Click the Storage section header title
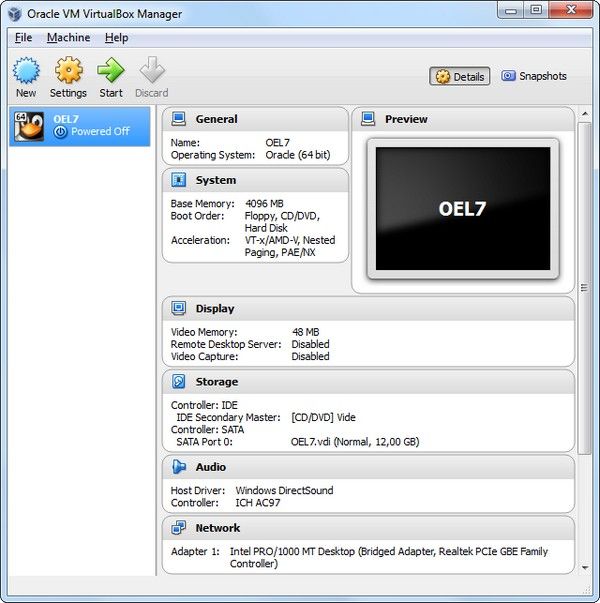 (217, 382)
